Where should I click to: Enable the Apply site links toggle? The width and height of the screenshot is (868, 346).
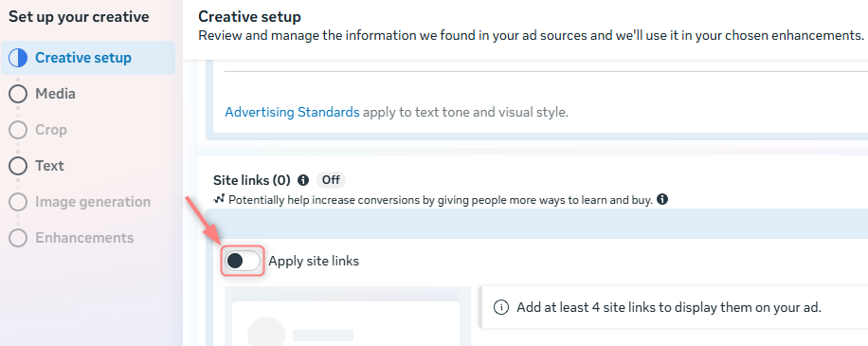point(243,261)
